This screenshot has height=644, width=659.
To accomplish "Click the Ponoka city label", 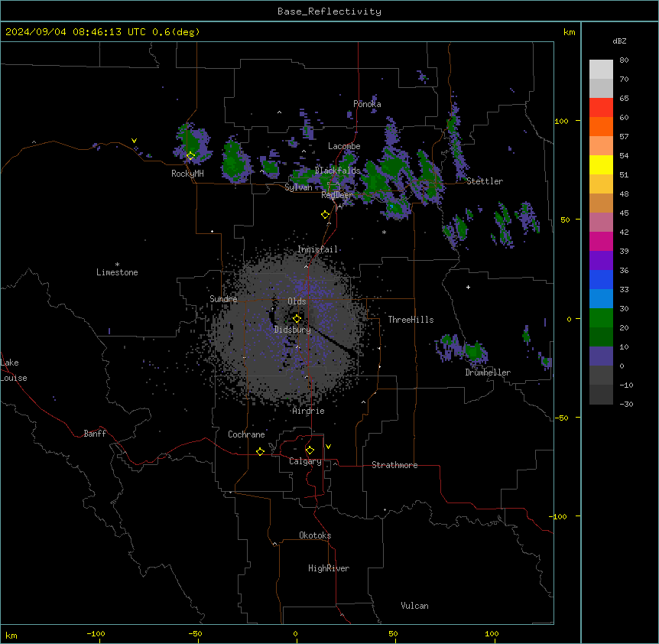I will click(367, 104).
